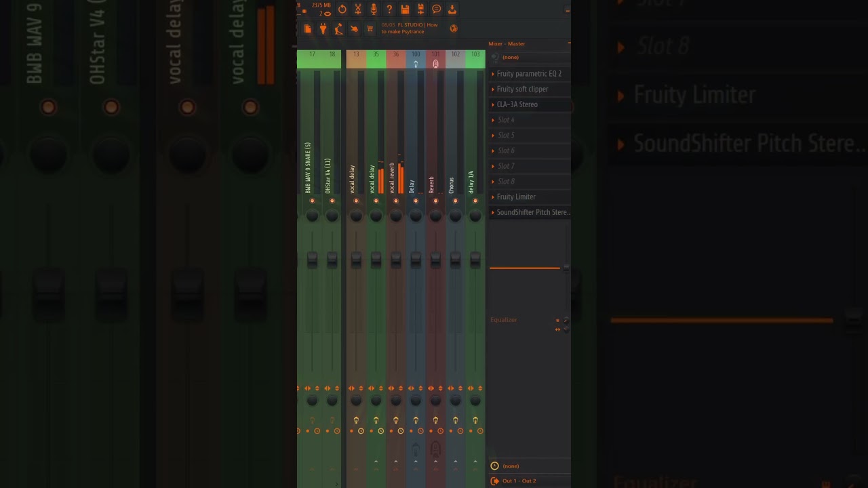Image resolution: width=868 pixels, height=488 pixels.
Task: Mute the Delay track LED
Action: tap(416, 201)
